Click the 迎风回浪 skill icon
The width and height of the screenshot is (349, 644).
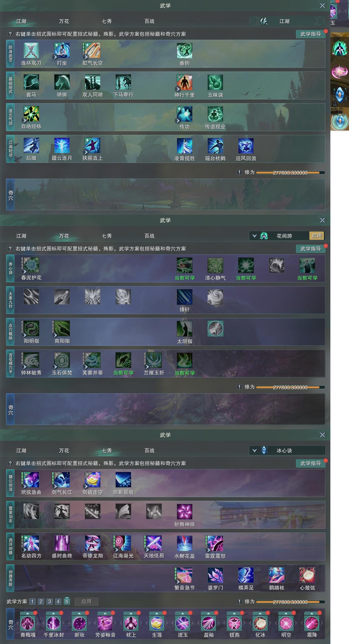coord(246,146)
